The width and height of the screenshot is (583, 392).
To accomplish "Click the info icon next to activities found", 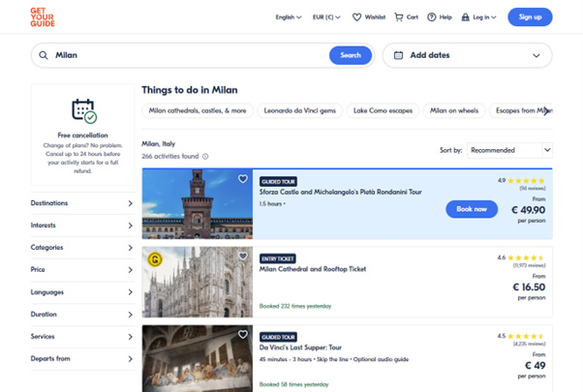I will click(205, 157).
